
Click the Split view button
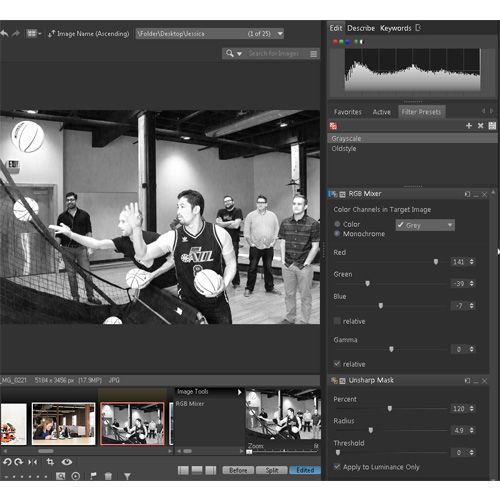271,470
